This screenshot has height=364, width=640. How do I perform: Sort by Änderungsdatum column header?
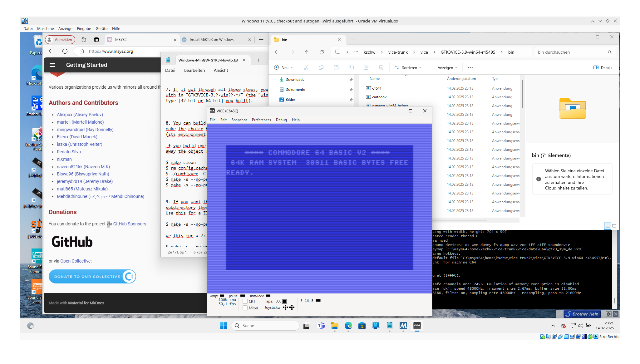461,79
